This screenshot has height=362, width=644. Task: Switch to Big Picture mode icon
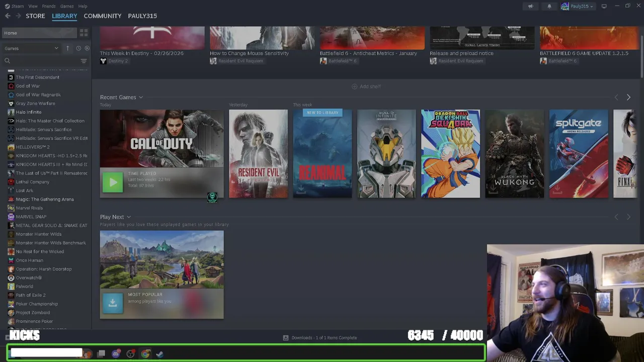tap(604, 6)
